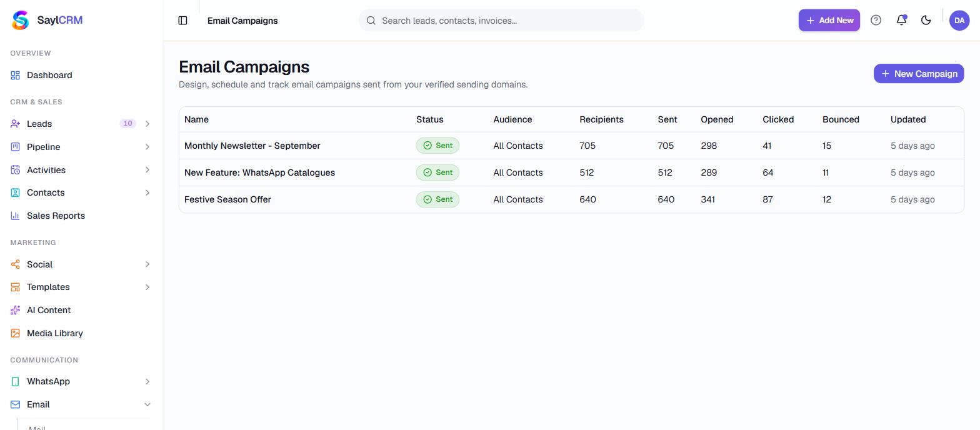Viewport: 980px width, 430px height.
Task: Expand the Templates submenu chevron
Action: (147, 287)
